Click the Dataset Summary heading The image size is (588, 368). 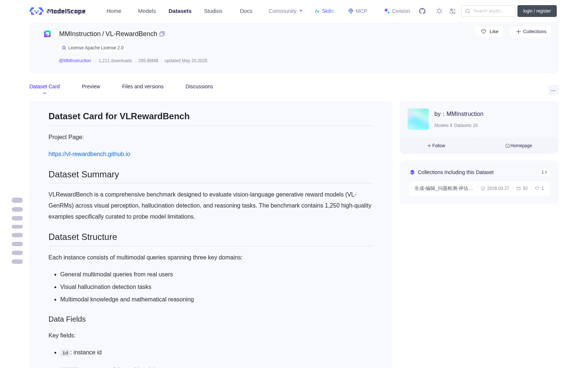(x=84, y=174)
